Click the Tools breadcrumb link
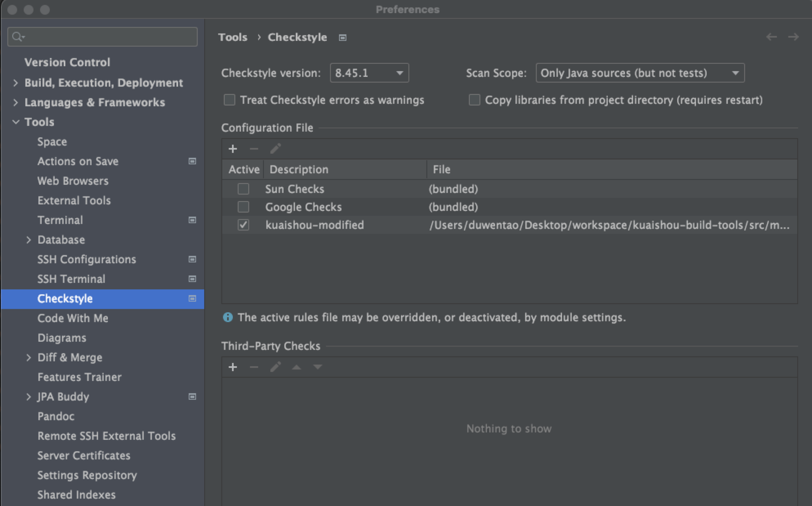This screenshot has width=812, height=506. (x=233, y=37)
